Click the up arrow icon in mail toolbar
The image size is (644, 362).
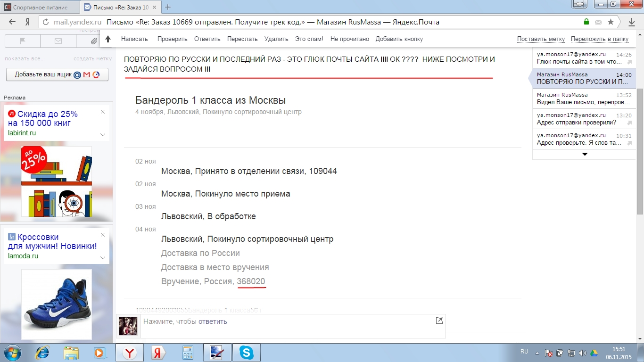click(x=108, y=39)
